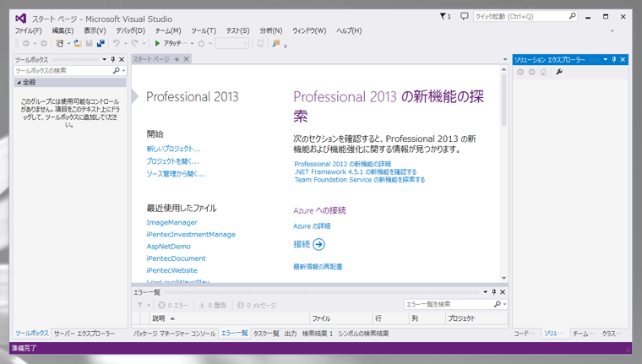Click the New Project toolbar icon
The width and height of the screenshot is (642, 364).
tap(60, 43)
